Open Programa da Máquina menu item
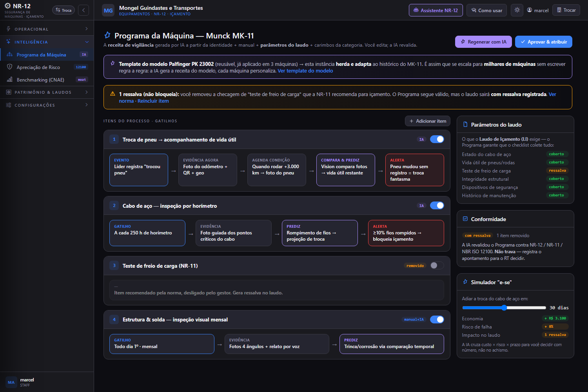Screen dimensions: 588x392 (x=47, y=54)
